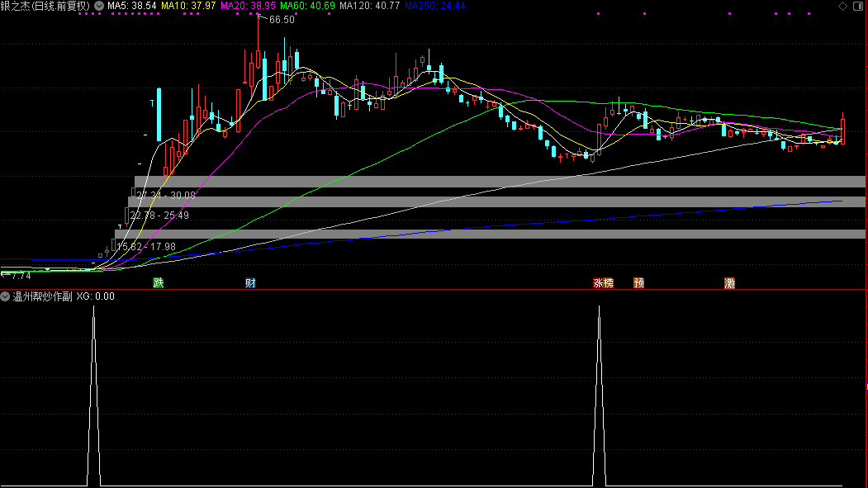
Task: Select the 27.34 - 30.08 gap zone label
Action: (x=166, y=196)
